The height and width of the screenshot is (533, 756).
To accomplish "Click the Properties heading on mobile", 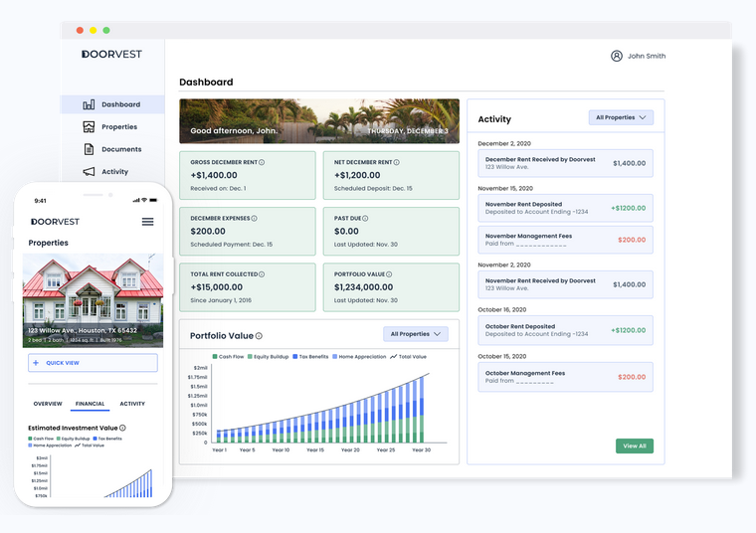I will coord(48,243).
